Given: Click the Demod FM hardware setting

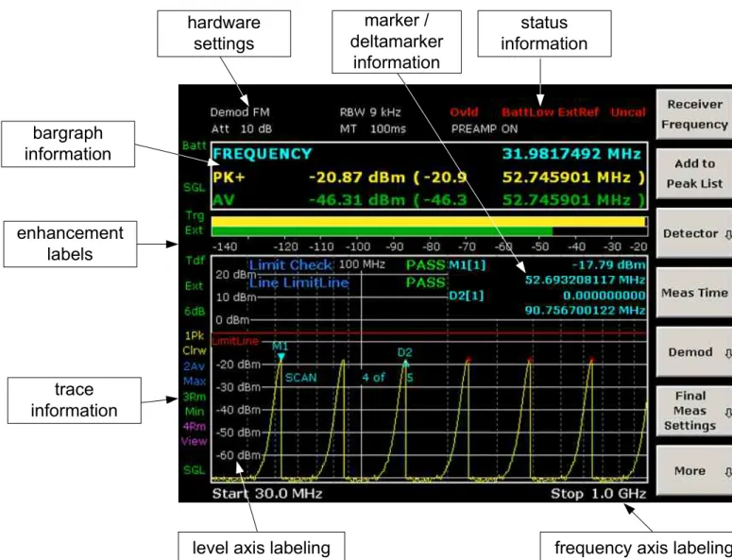Looking at the screenshot, I should [x=240, y=112].
